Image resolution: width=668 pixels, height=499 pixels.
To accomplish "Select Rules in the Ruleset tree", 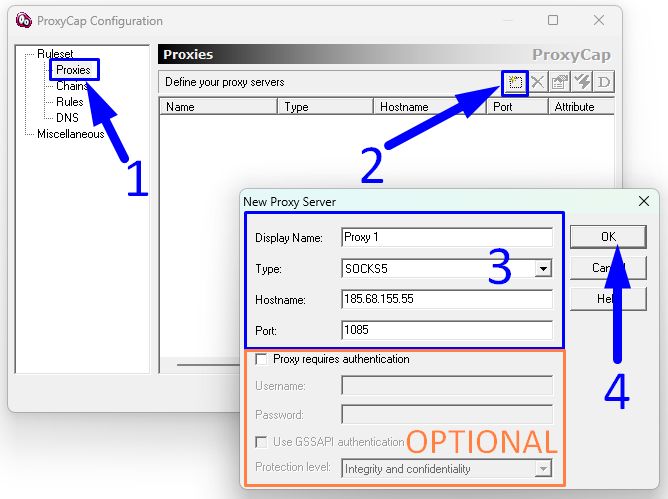I will pyautogui.click(x=70, y=102).
